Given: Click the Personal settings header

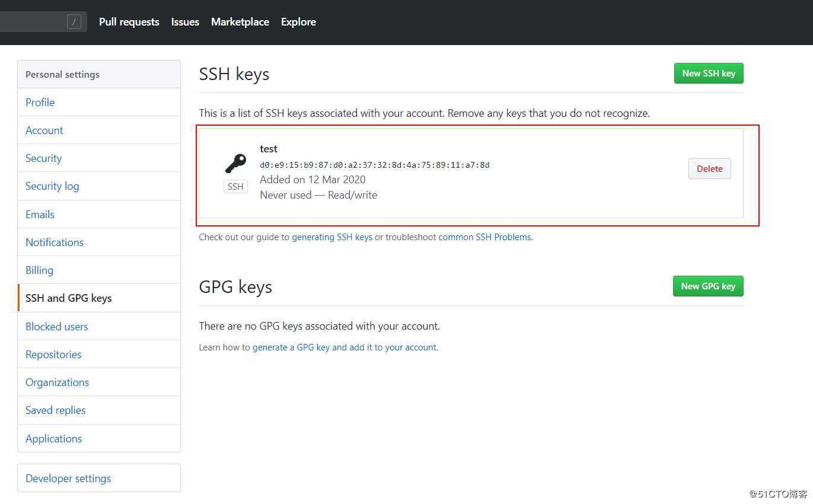Looking at the screenshot, I should [x=99, y=74].
